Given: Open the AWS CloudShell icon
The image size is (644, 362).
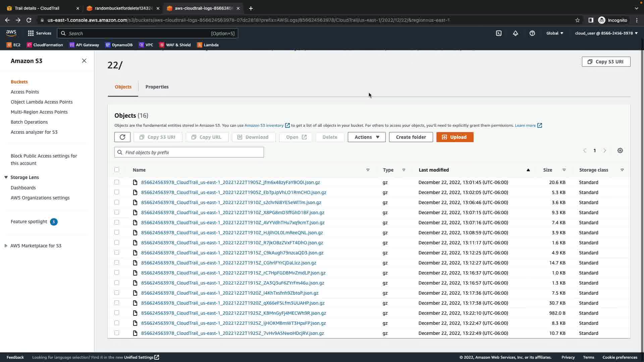Looking at the screenshot, I should 499,33.
